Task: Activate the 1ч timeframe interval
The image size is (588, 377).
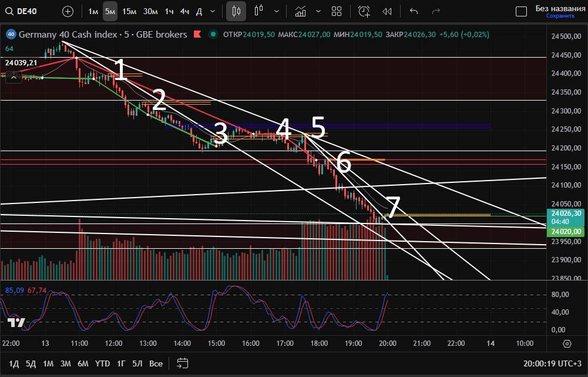Action: tap(169, 11)
